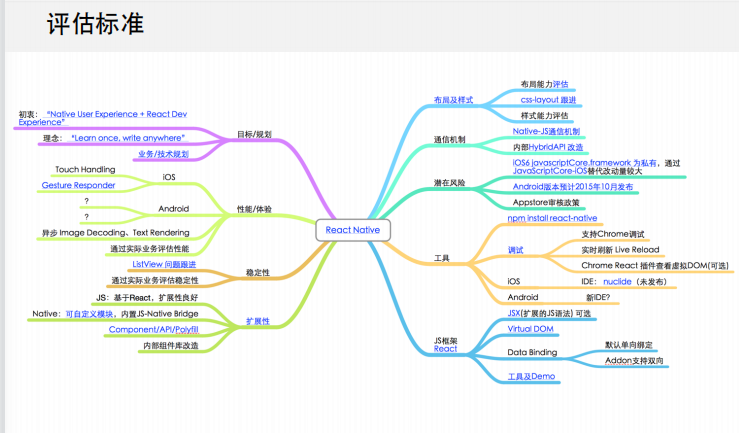This screenshot has height=433, width=739.
Task: Open the 'Gesture Responder' link
Action: click(x=78, y=185)
